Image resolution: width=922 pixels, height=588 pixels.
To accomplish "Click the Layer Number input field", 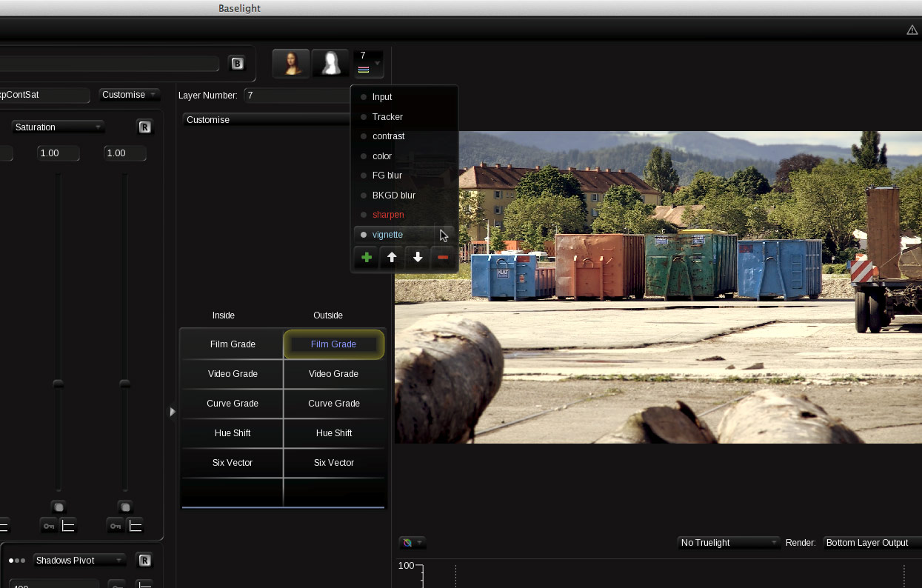I will click(296, 96).
